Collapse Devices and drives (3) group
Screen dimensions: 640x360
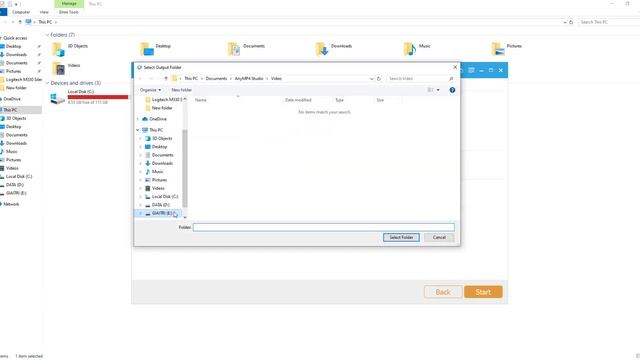[x=47, y=83]
